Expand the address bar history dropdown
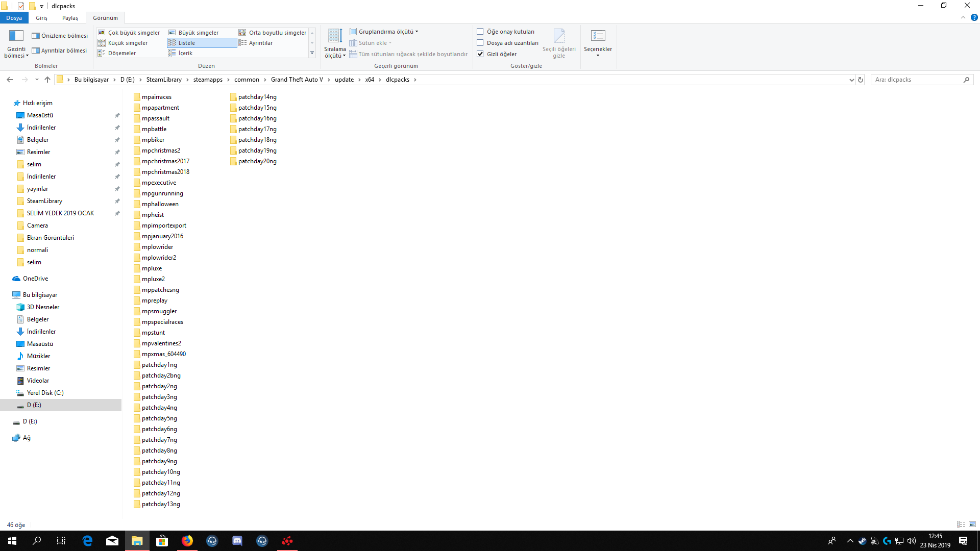The height and width of the screenshot is (551, 980). [851, 80]
